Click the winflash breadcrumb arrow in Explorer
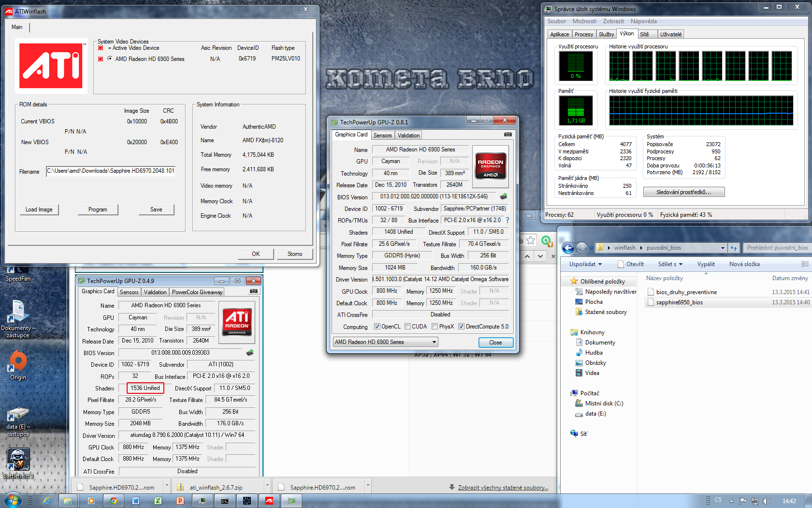The height and width of the screenshot is (508, 812). click(x=641, y=248)
